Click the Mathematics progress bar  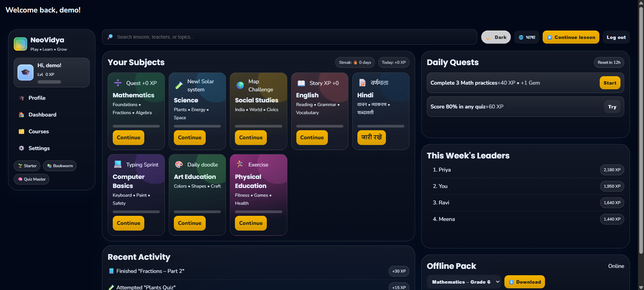[x=136, y=126]
